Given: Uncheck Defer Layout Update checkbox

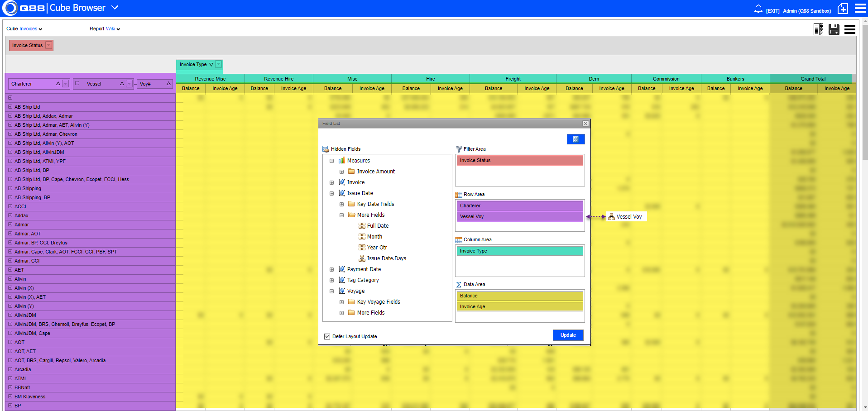Looking at the screenshot, I should (x=327, y=336).
